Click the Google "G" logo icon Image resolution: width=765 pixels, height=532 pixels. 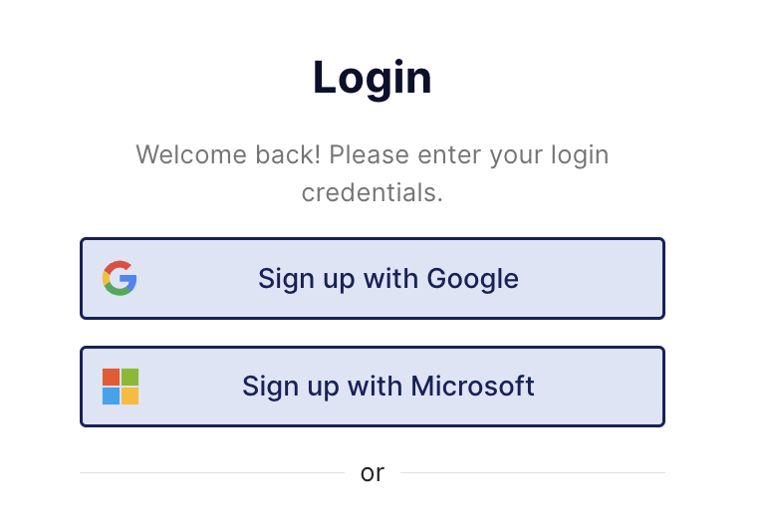[x=120, y=278]
